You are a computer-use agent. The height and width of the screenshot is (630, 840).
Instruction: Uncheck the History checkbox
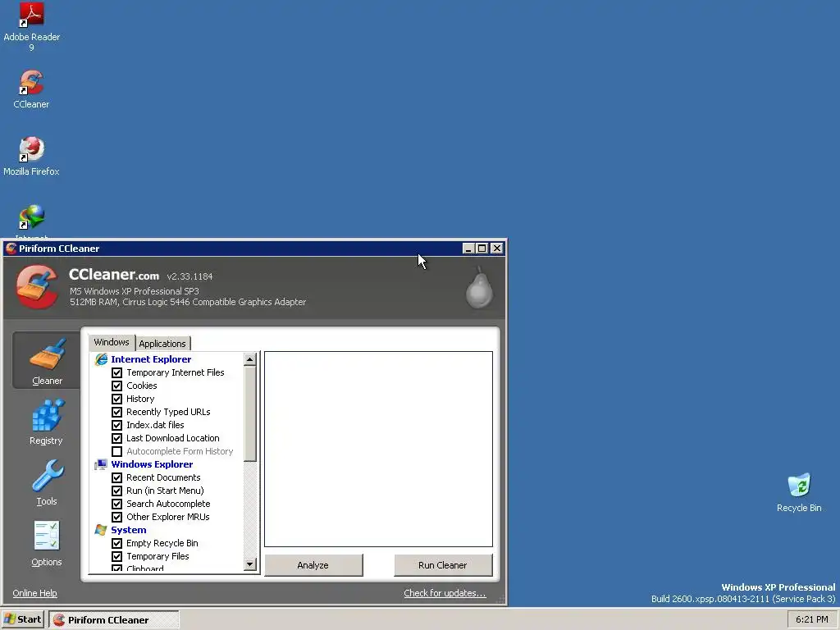pos(116,399)
